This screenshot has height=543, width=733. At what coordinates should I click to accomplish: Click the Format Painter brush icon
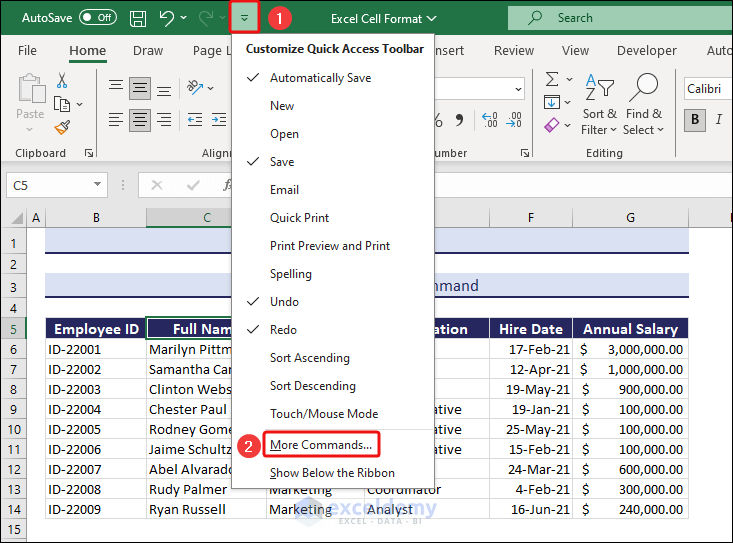(62, 127)
